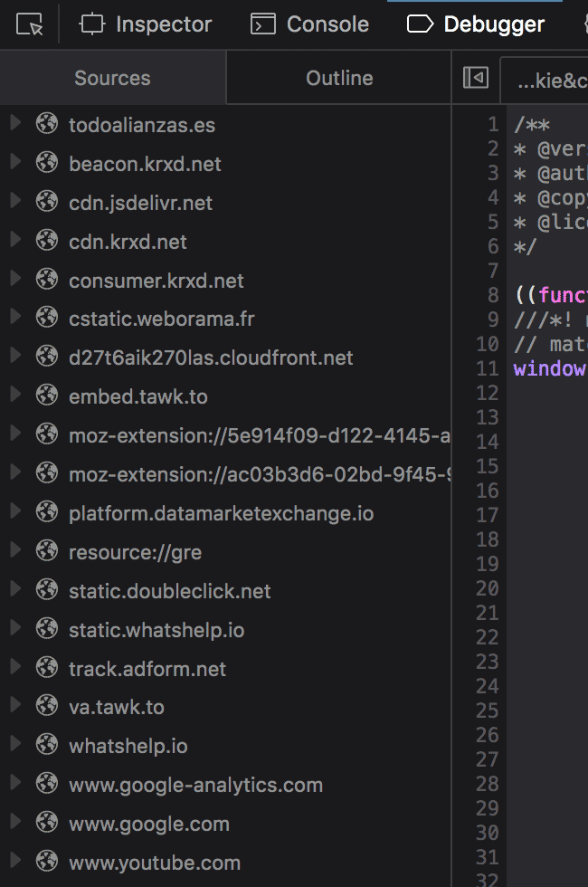Open the Inspector tab
The image size is (588, 887).
[146, 24]
